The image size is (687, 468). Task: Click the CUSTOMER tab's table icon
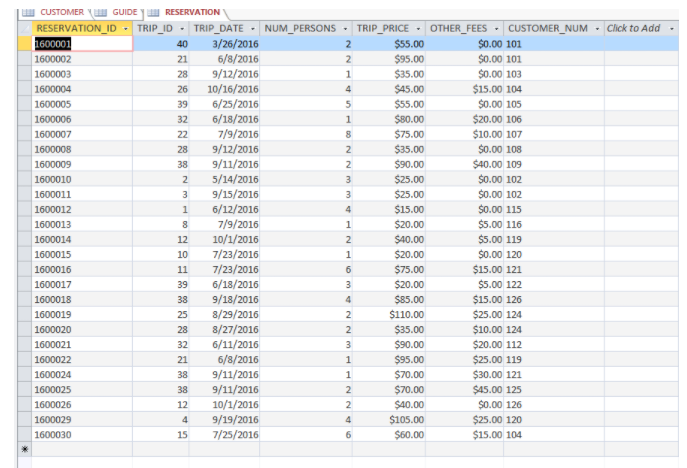28,12
